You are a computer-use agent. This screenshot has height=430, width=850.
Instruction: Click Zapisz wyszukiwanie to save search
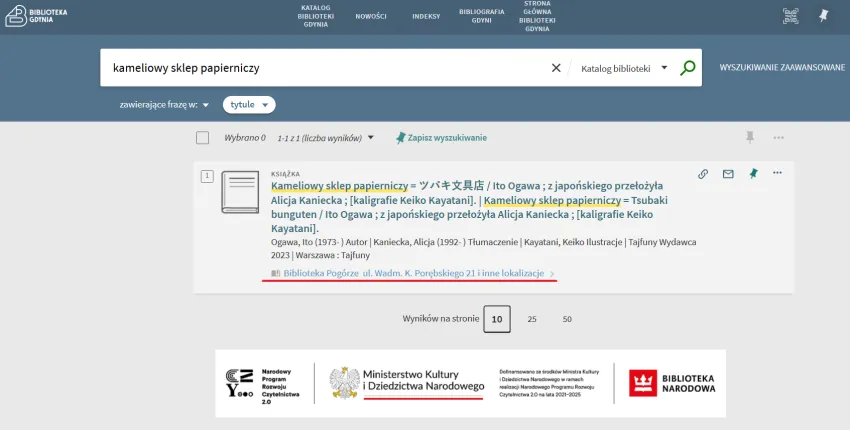click(441, 138)
